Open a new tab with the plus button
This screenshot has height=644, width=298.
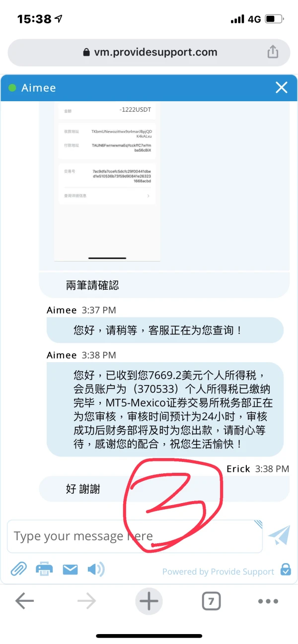(149, 601)
